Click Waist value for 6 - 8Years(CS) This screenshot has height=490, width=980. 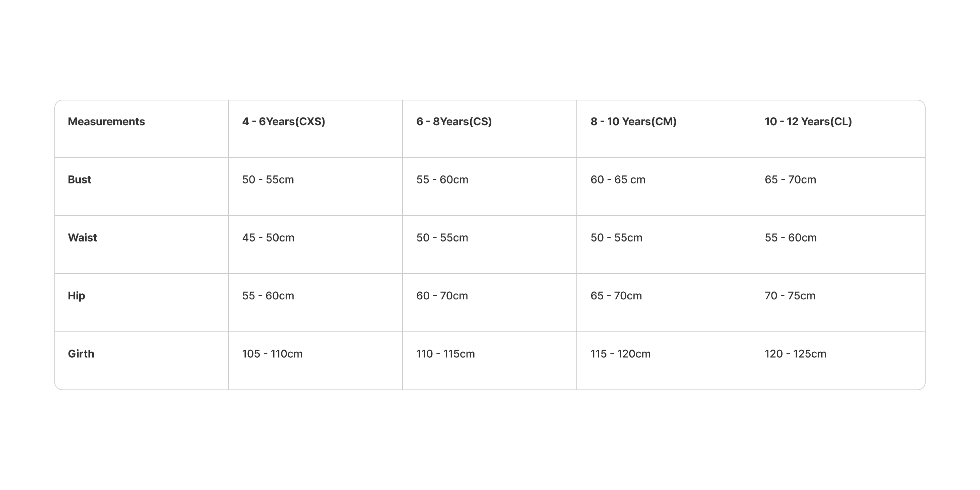point(442,238)
